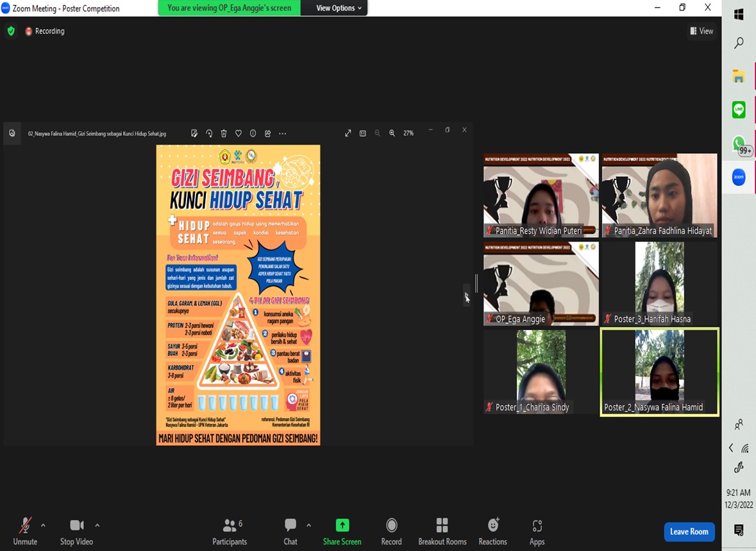The height and width of the screenshot is (551, 756).
Task: Click the Share Screen button
Action: [x=342, y=532]
